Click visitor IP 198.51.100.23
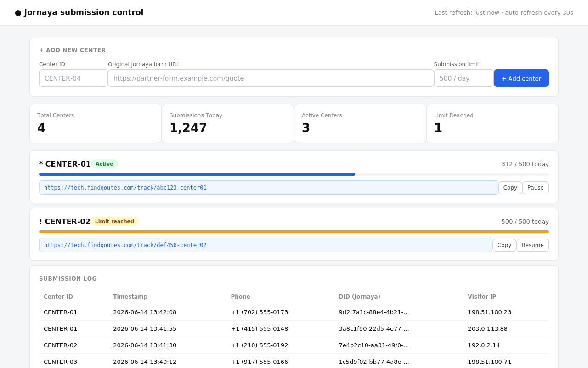 click(x=490, y=312)
